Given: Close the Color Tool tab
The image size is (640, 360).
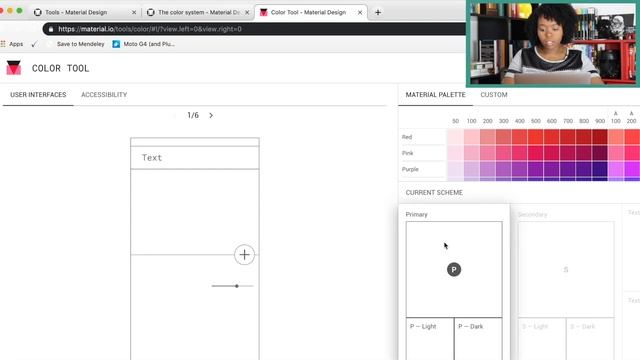Looking at the screenshot, I should click(x=360, y=13).
